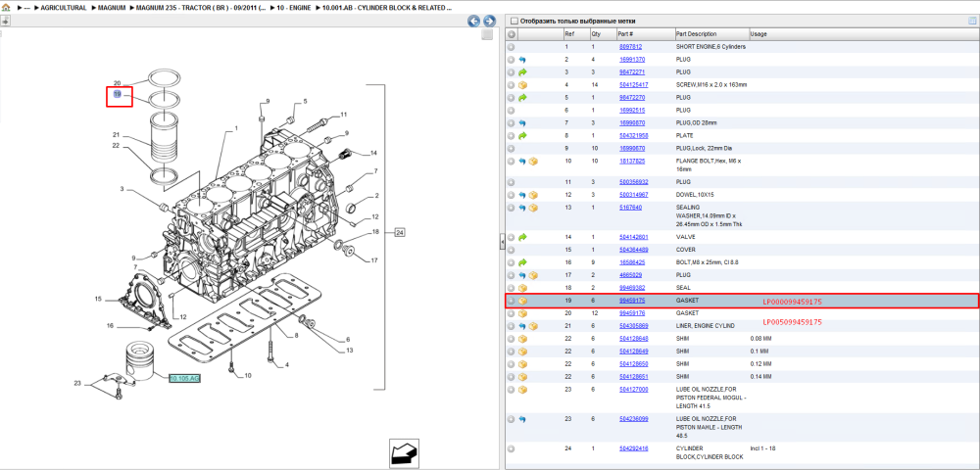Click blue arrow icon for part 16990870
The image size is (980, 470).
tap(522, 123)
